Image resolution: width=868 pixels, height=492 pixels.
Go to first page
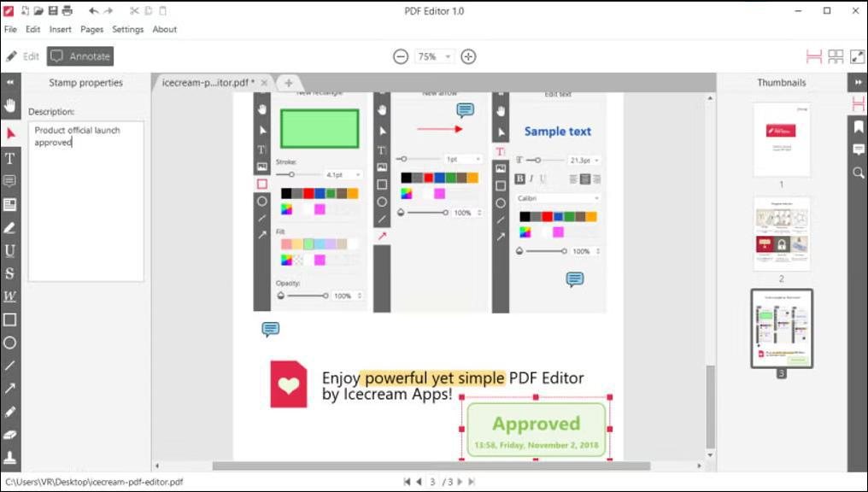[x=407, y=482]
